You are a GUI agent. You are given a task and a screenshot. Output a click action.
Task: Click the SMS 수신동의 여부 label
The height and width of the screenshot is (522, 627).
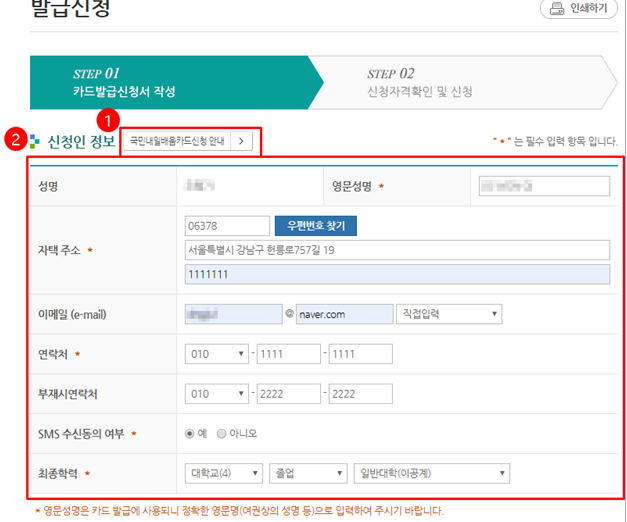[x=81, y=434]
